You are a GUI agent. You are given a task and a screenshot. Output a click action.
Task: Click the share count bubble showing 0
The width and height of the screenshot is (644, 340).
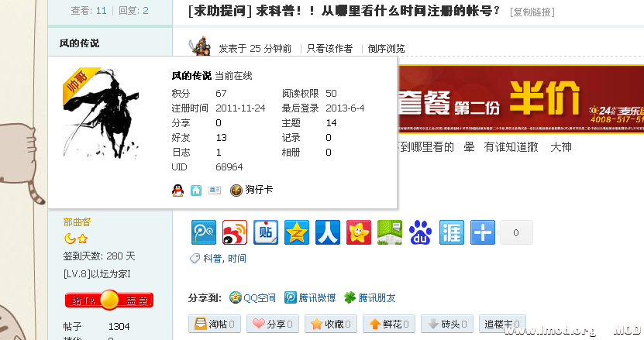pos(516,232)
